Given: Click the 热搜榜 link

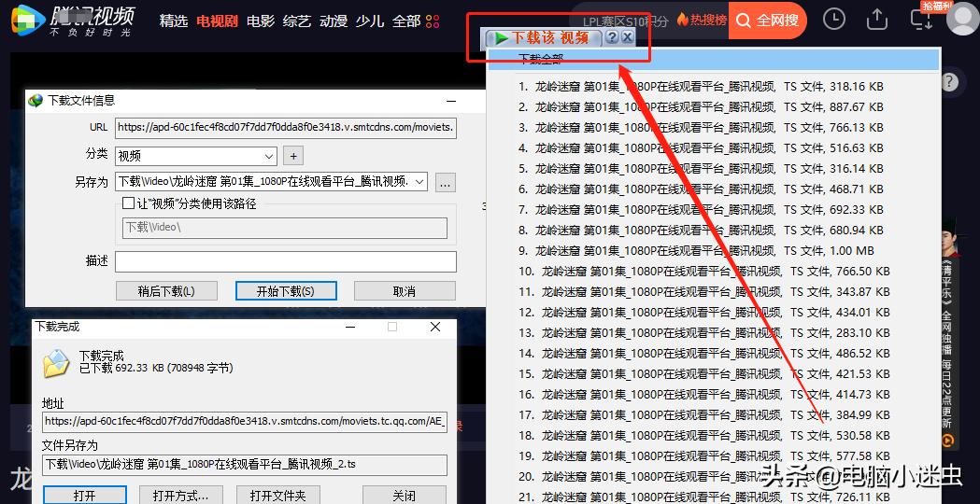Looking at the screenshot, I should [708, 20].
